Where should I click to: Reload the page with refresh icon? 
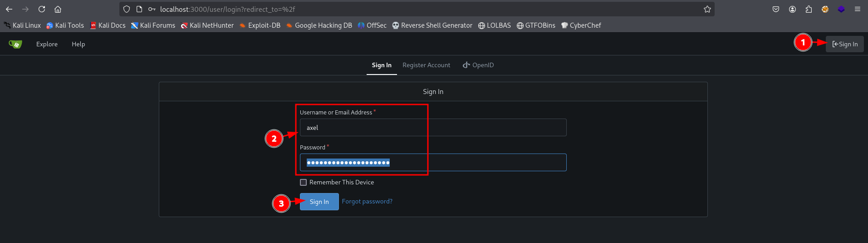(42, 9)
